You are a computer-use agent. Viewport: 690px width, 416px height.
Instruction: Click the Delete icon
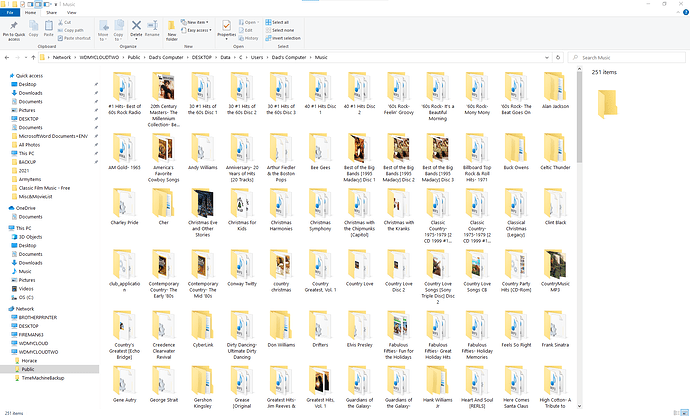136,29
